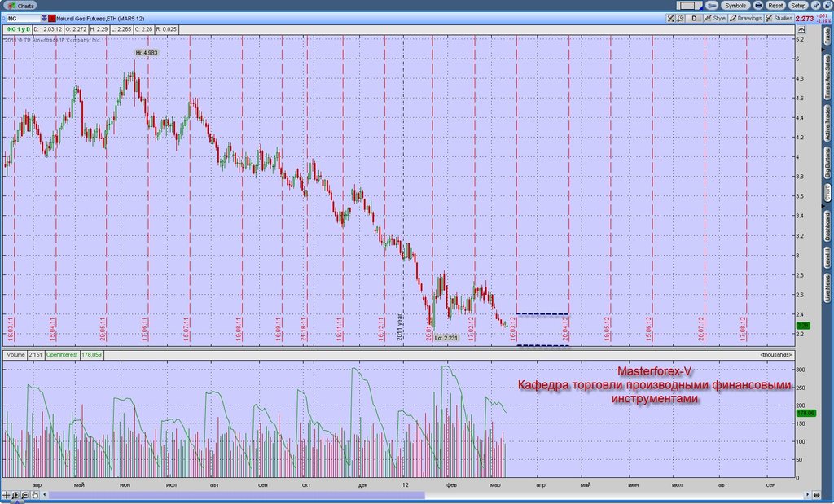Click the 'Natural Gas Futures,ETH (MAR5 12)' title

point(100,19)
